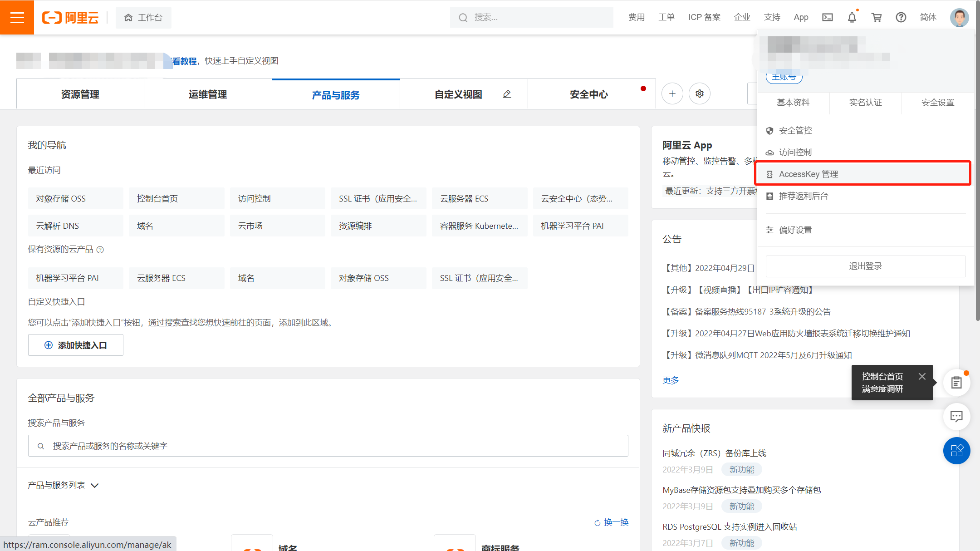The height and width of the screenshot is (551, 980).
Task: Click the 退出登录 button
Action: 865,266
